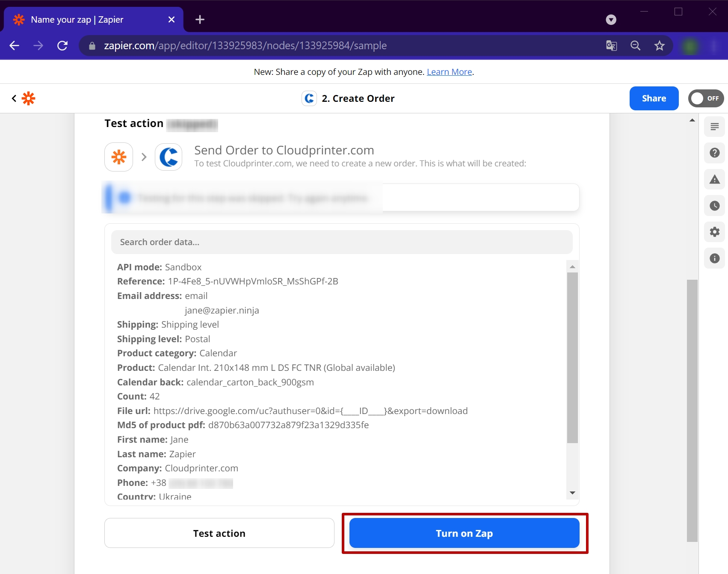Click the browser Back arrow
Image resolution: width=728 pixels, height=574 pixels.
(x=15, y=46)
